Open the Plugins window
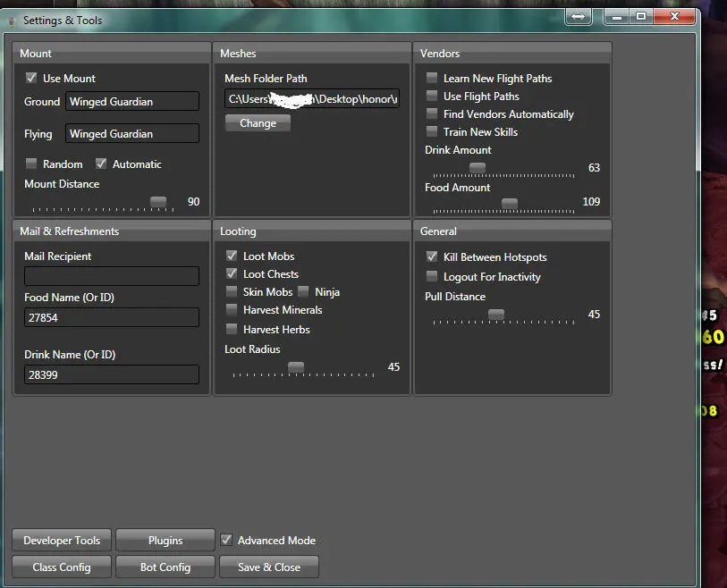727x588 pixels. [x=165, y=541]
